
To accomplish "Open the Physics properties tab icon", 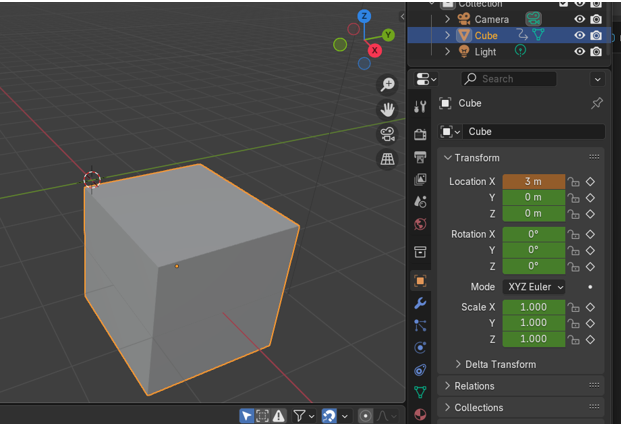I will 420,347.
